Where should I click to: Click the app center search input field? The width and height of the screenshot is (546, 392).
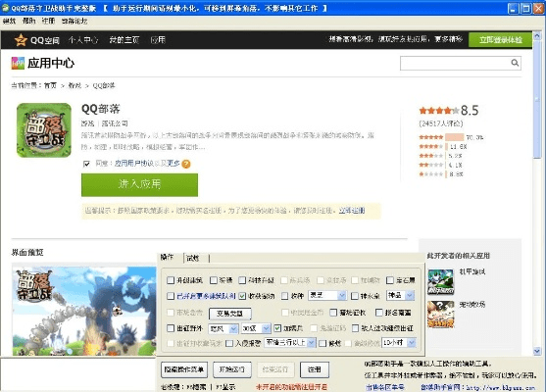[455, 63]
